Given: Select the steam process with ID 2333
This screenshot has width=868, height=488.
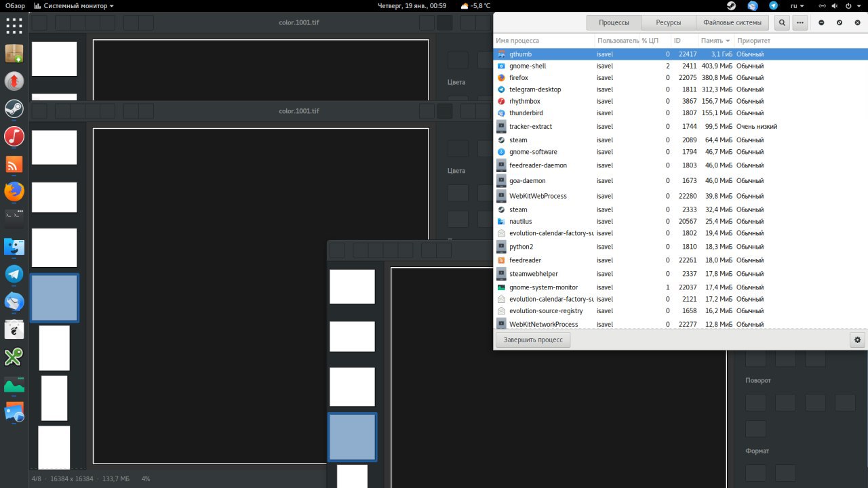Looking at the screenshot, I should point(680,209).
